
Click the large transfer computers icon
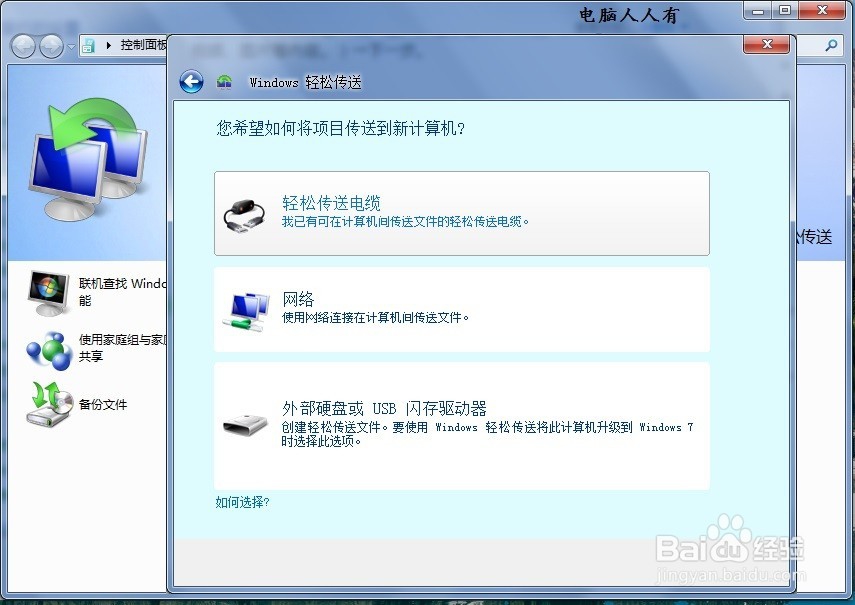pos(87,158)
